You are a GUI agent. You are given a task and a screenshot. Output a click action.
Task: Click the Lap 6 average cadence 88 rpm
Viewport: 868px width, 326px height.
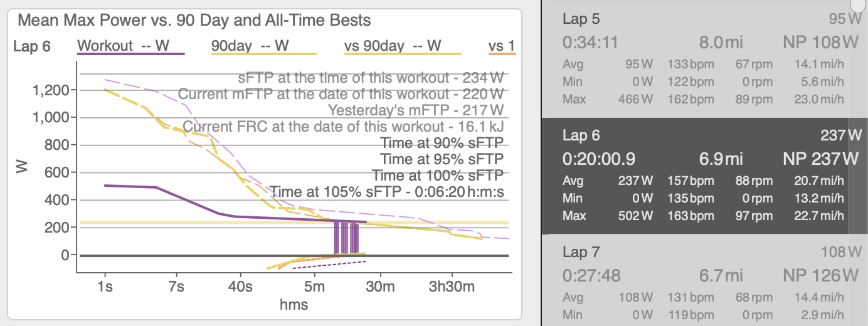[x=753, y=182]
